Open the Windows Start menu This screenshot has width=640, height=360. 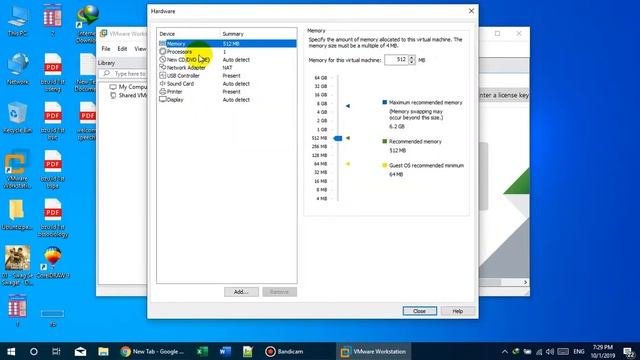point(11,351)
